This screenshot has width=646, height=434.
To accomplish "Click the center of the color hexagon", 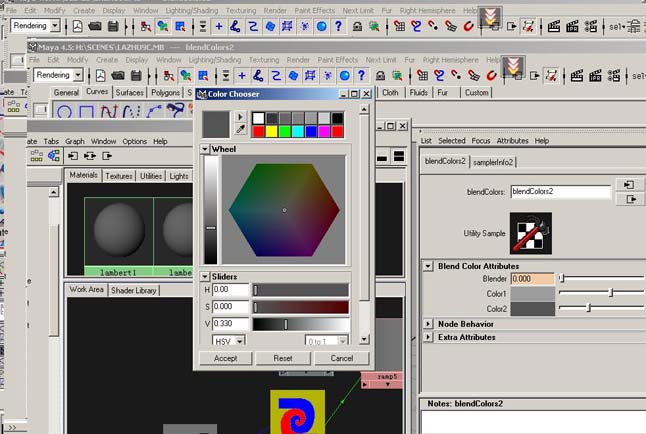I will [284, 210].
